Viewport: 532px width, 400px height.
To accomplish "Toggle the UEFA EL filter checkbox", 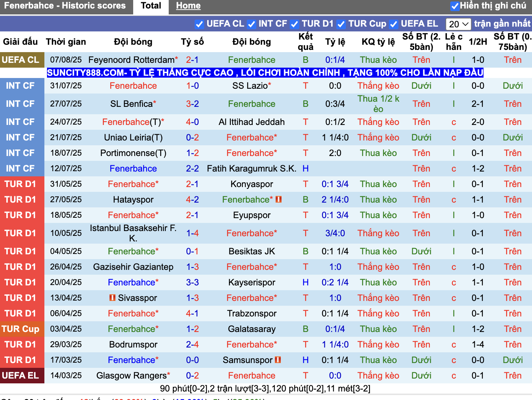I will pyautogui.click(x=394, y=24).
